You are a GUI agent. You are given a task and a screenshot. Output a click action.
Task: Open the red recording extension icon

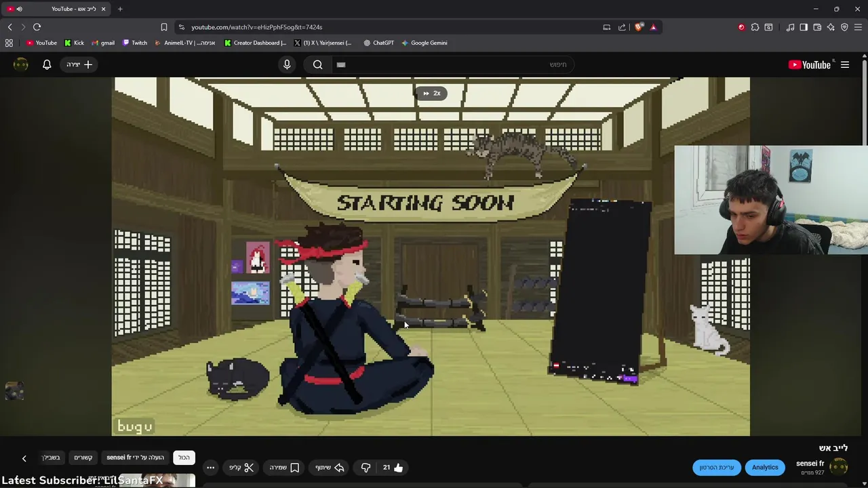click(x=741, y=27)
